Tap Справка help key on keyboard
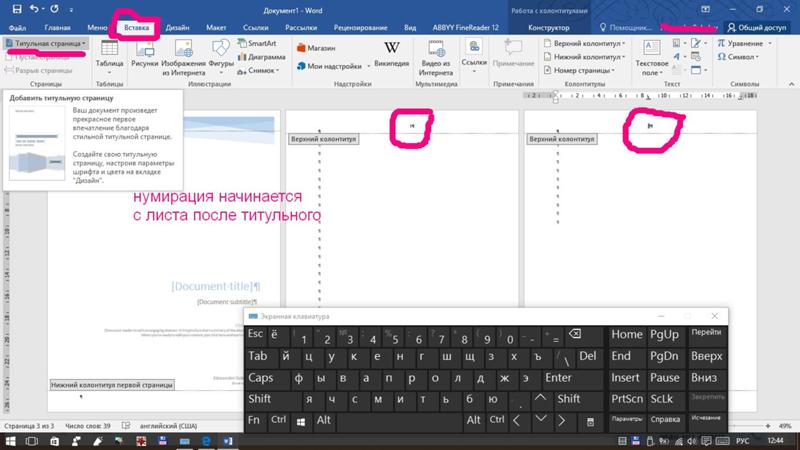800x450 pixels. tap(665, 419)
